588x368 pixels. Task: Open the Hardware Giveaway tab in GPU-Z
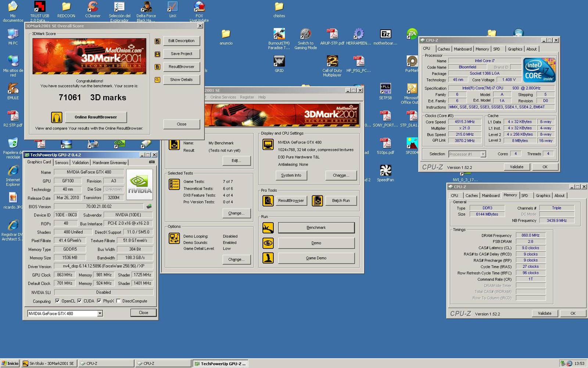(110, 163)
